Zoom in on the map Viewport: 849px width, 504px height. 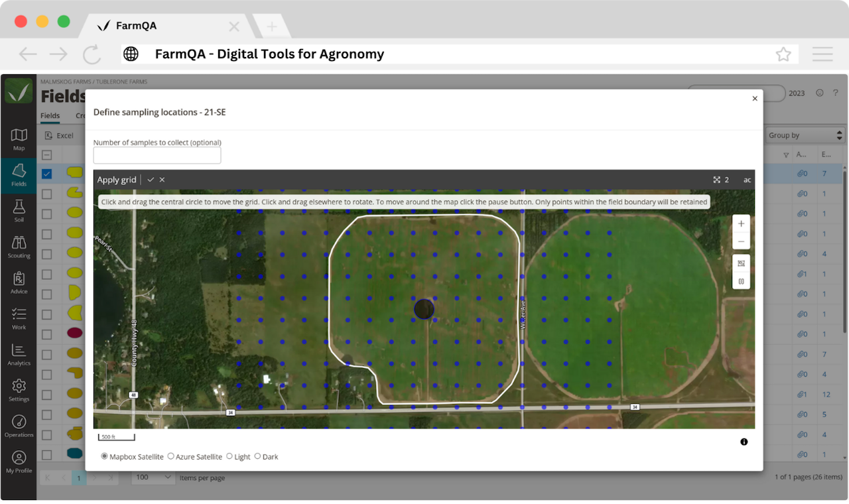coord(741,223)
